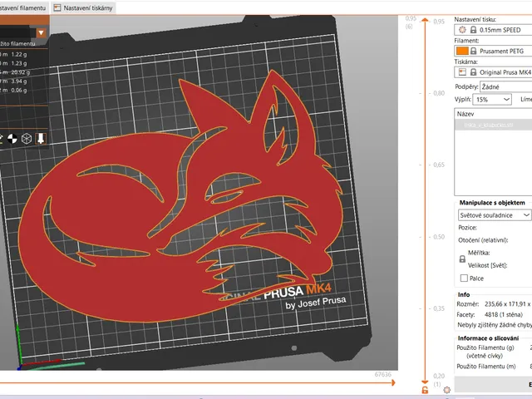Viewport: 532px width, 399px height.
Task: Click the Facety 4818 (1 stěna) info line
Action: pyautogui.click(x=490, y=314)
